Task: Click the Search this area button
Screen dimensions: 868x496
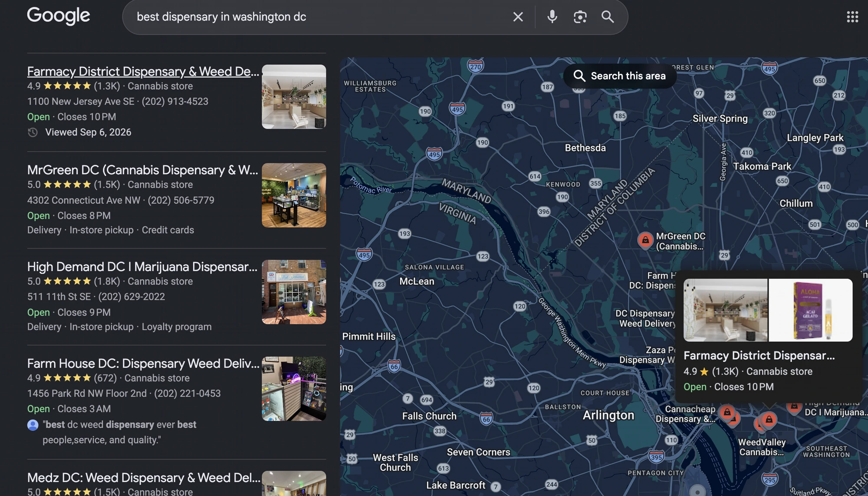Action: (620, 76)
